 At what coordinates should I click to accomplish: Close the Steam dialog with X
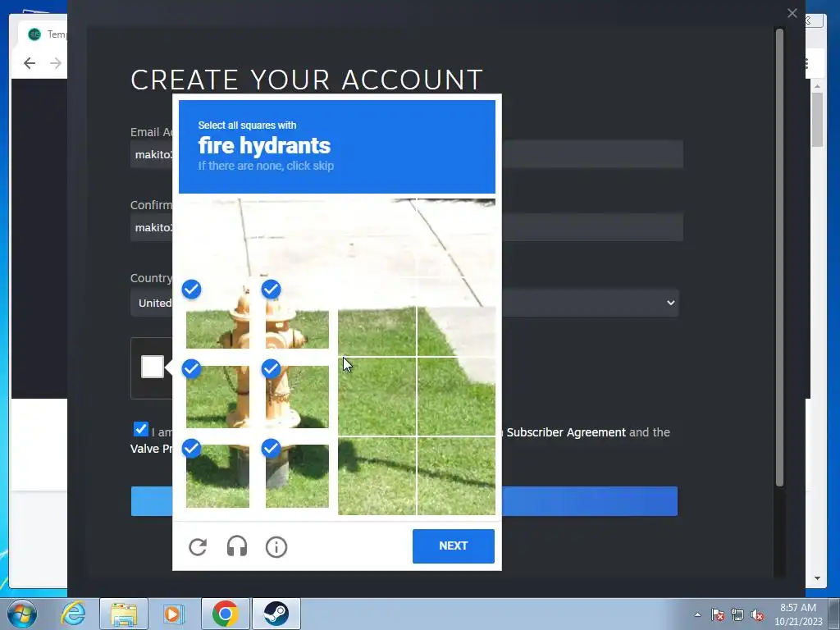(792, 13)
